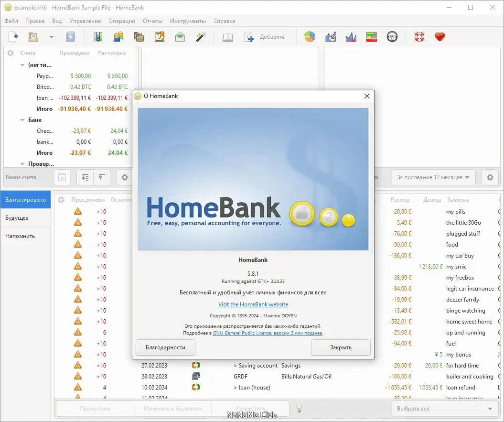
Task: Click the Open file folder icon
Action: (33, 37)
